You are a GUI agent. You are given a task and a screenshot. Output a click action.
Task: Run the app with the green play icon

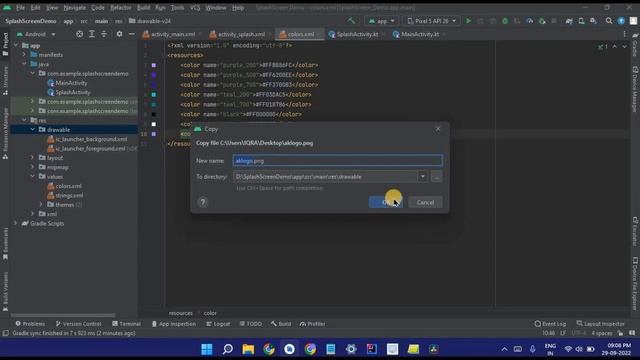coord(468,21)
